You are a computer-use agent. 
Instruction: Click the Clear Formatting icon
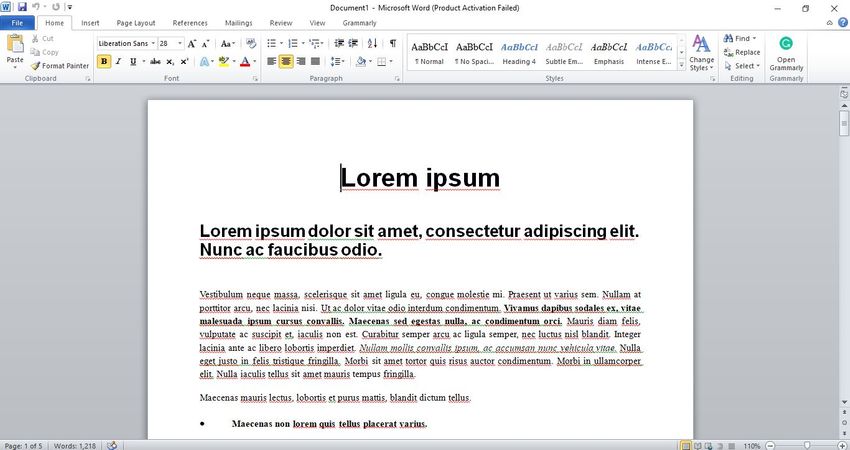(x=253, y=44)
